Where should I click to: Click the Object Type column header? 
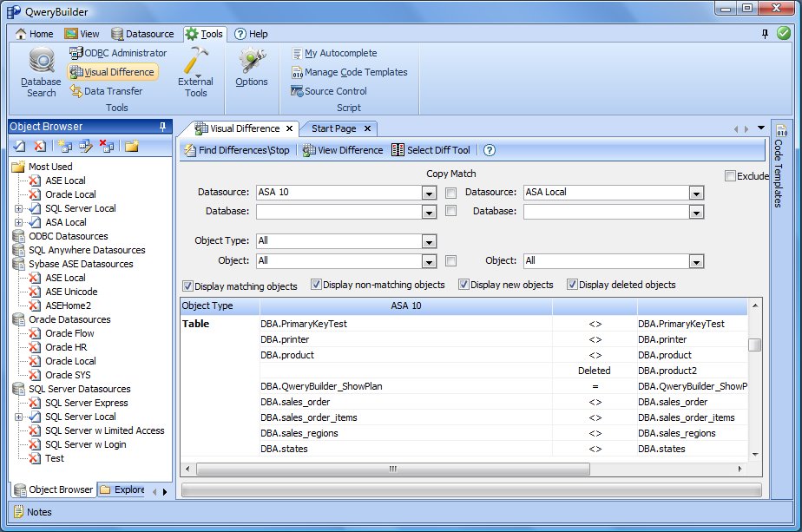tap(220, 305)
